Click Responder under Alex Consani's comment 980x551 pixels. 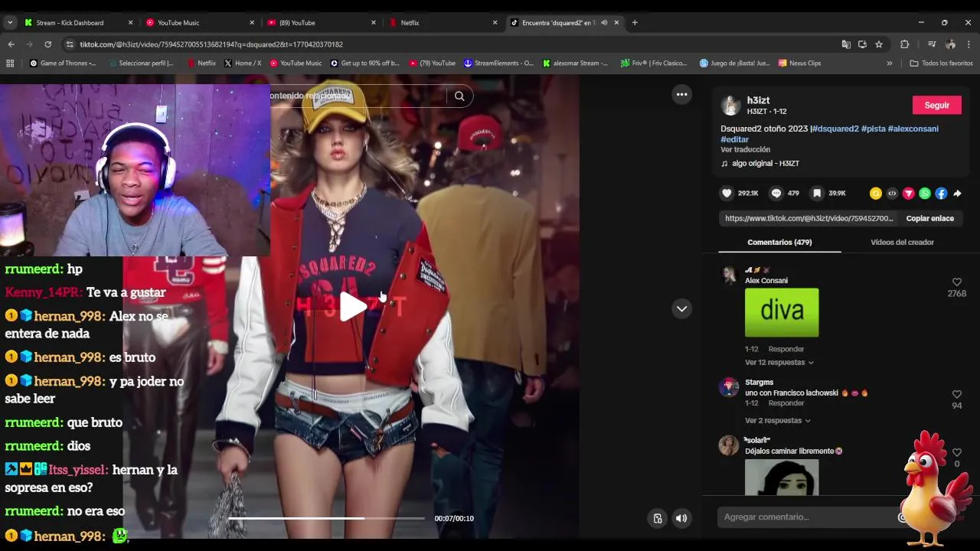coord(786,349)
